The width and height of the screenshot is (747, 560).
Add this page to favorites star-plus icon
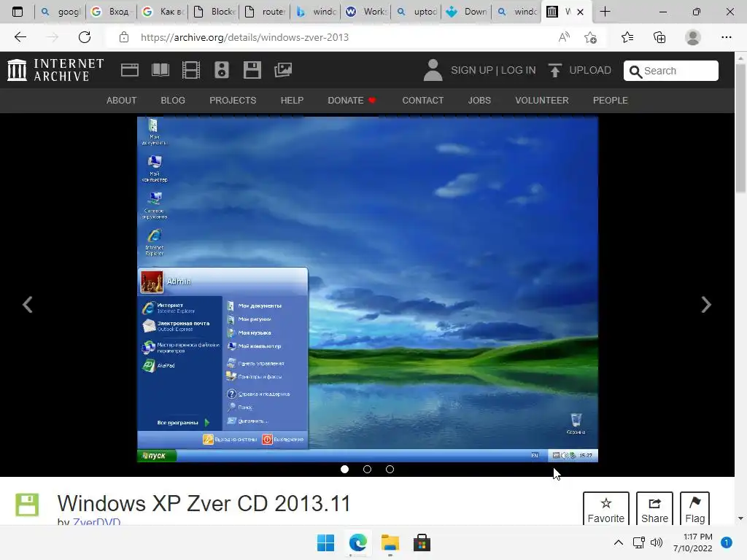(590, 37)
